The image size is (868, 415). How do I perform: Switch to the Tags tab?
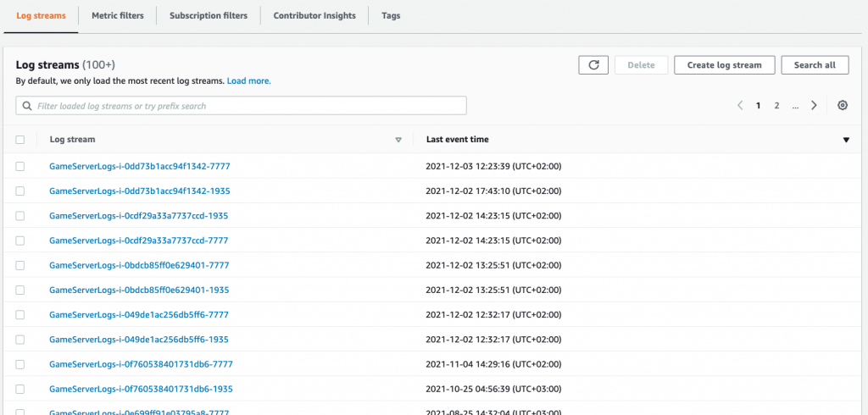click(391, 15)
